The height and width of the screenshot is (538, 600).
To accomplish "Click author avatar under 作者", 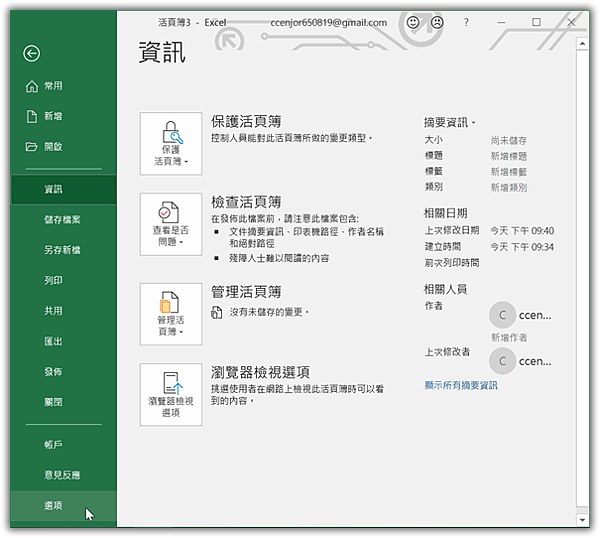I will tap(502, 315).
